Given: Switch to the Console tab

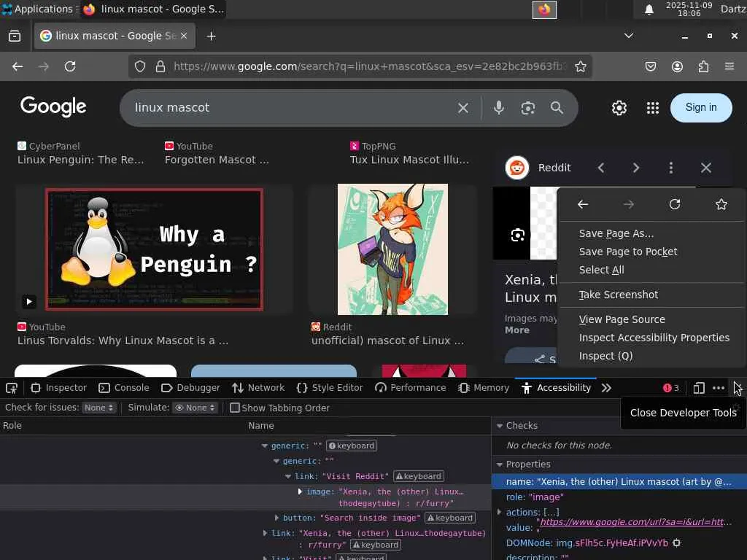Looking at the screenshot, I should (x=124, y=388).
